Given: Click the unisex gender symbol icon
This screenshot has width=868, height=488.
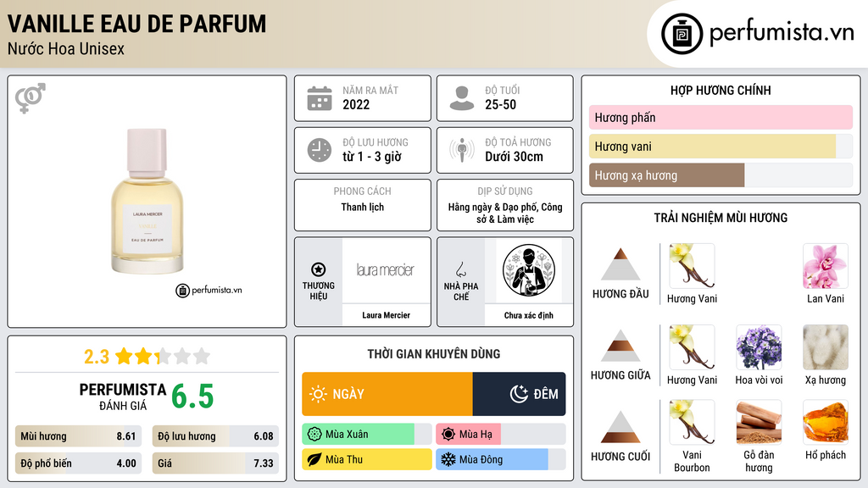Looking at the screenshot, I should coord(31,98).
